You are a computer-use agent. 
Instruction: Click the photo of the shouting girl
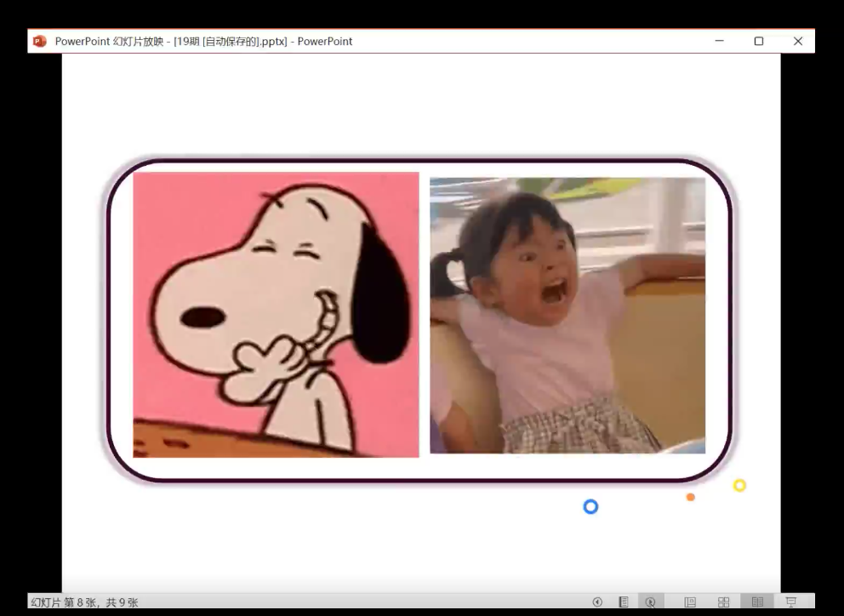567,315
